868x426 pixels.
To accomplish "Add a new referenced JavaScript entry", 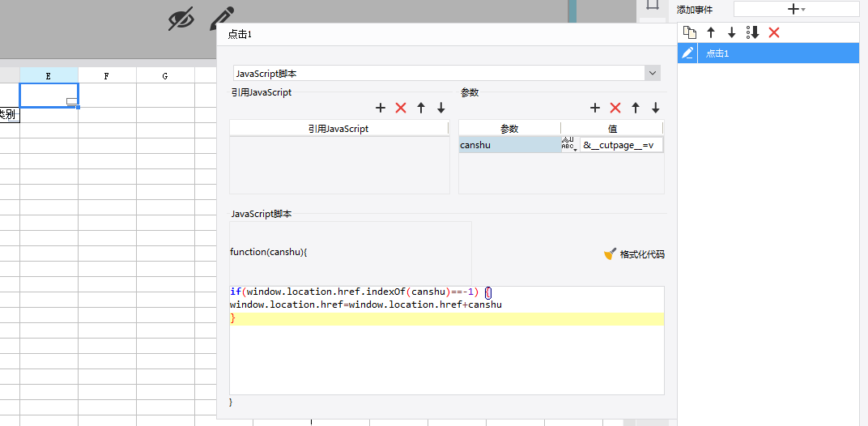I will 381,108.
